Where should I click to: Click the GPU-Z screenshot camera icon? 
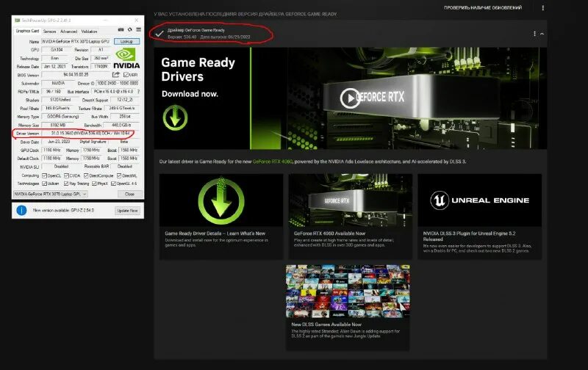pos(121,29)
